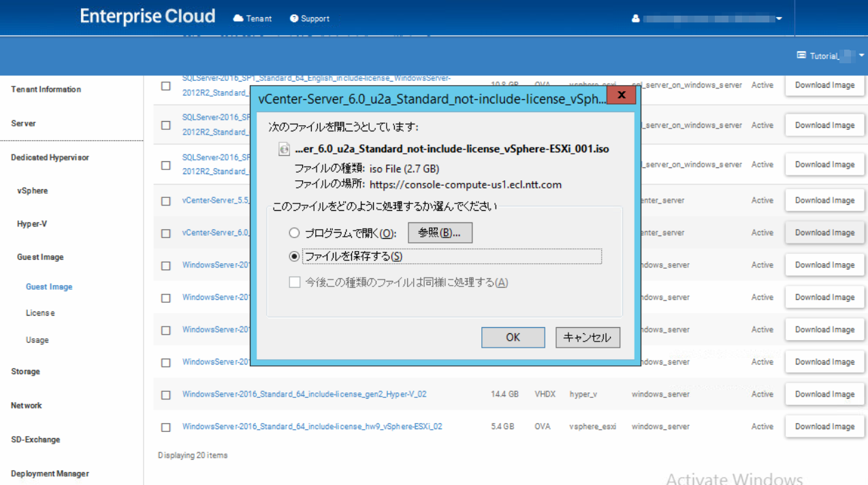Click the '5.4 GB' size cell
The image size is (868, 485).
click(x=502, y=427)
